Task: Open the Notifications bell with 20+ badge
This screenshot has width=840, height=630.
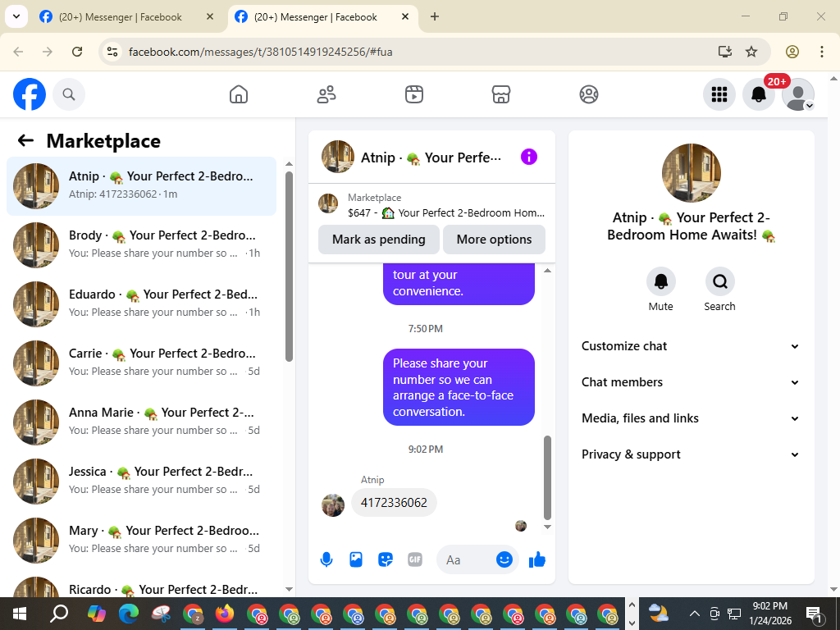Action: coord(759,94)
